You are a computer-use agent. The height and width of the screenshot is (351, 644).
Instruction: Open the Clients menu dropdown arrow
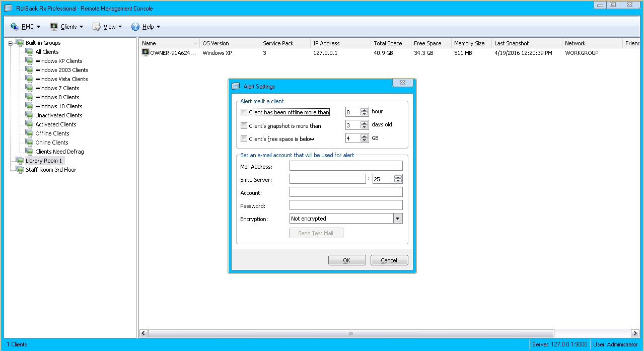pyautogui.click(x=81, y=27)
